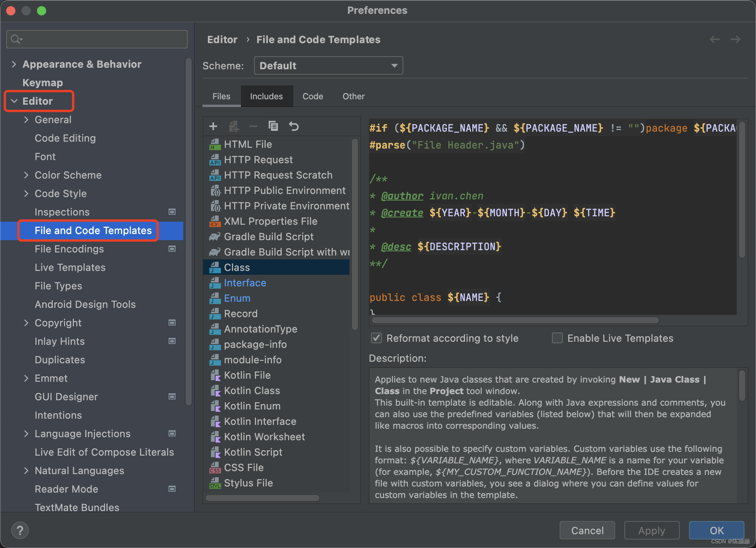The width and height of the screenshot is (756, 548).
Task: Click the Apply button
Action: [652, 531]
